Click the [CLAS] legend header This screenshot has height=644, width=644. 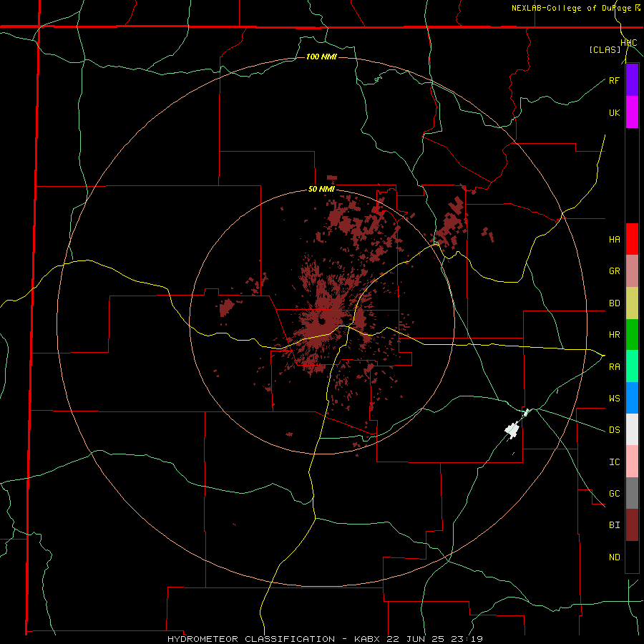coord(605,50)
